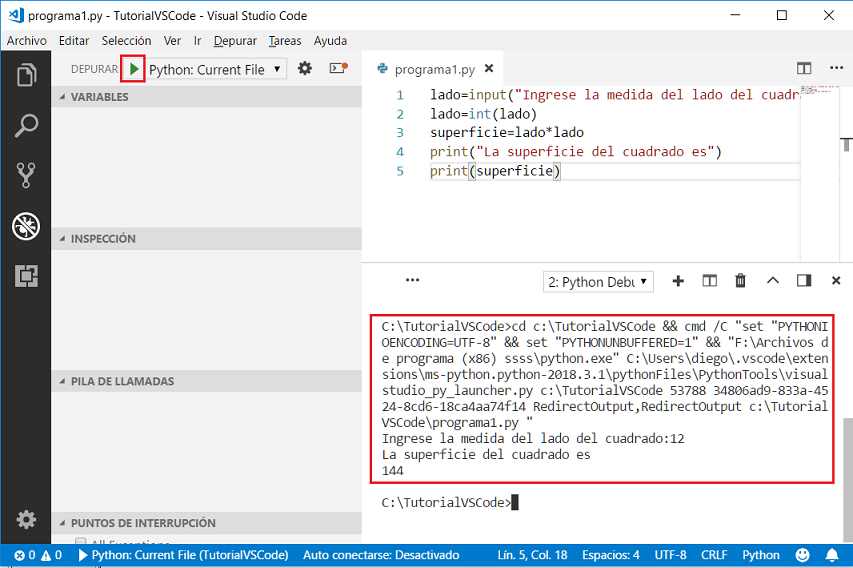This screenshot has height=568, width=853.
Task: Move the panel to the right side
Action: pos(804,281)
